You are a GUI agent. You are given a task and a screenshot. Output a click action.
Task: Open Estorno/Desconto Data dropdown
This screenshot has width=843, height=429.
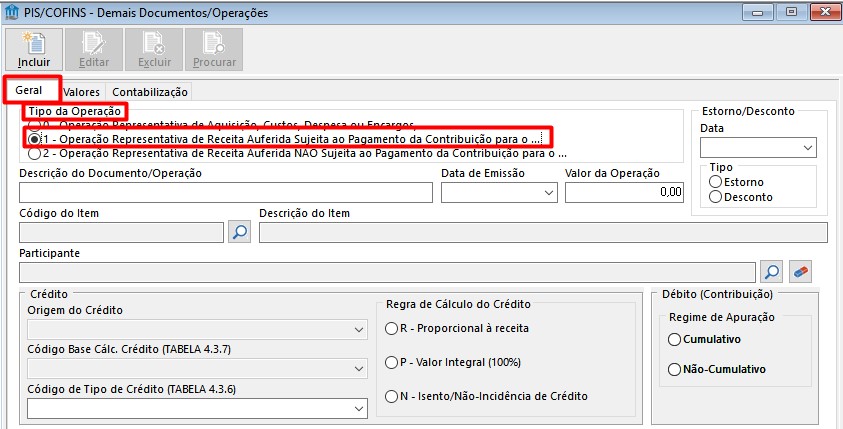(808, 148)
